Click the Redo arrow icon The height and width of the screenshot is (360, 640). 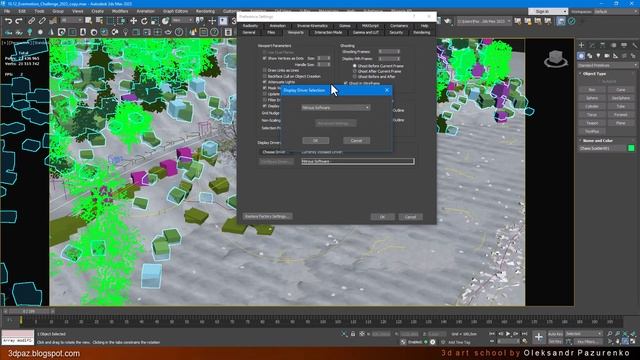[19, 21]
